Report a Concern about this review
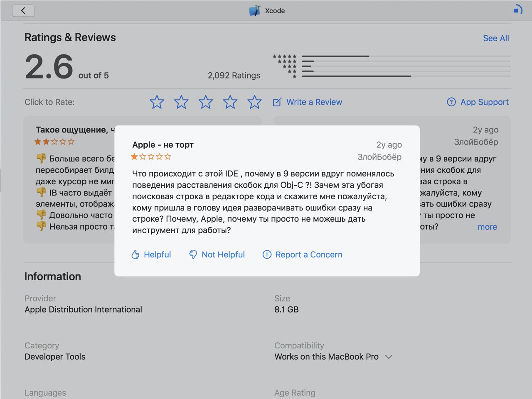Screen dimensions: 532x399 (309, 255)
